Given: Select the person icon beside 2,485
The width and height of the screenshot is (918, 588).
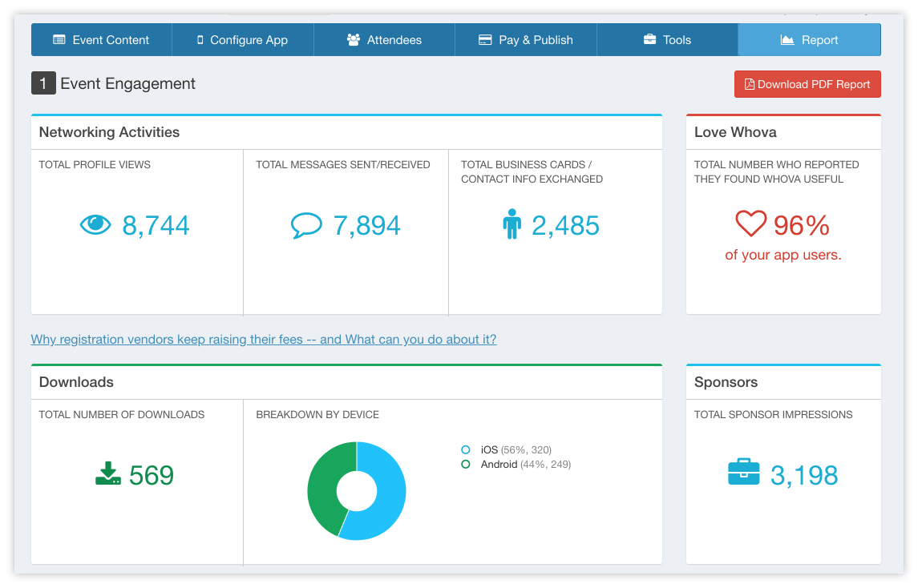Looking at the screenshot, I should pos(512,224).
